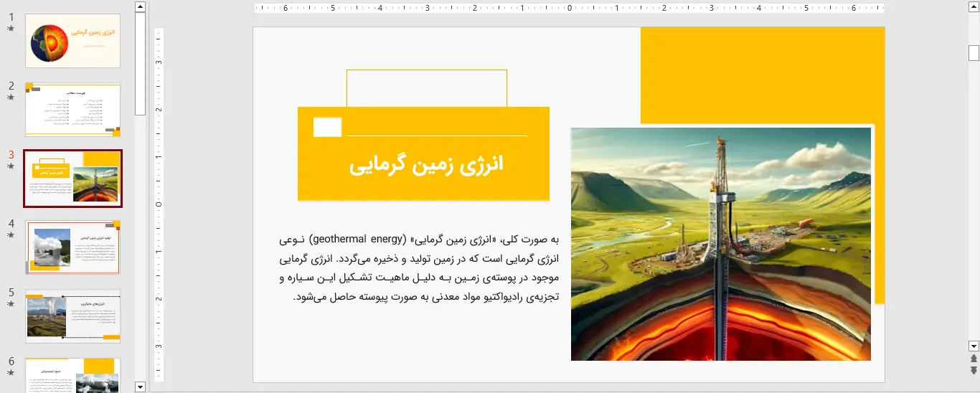Select the large yellow rectangle behind the picture
Viewport: 980px width, 393px height.
[x=763, y=75]
